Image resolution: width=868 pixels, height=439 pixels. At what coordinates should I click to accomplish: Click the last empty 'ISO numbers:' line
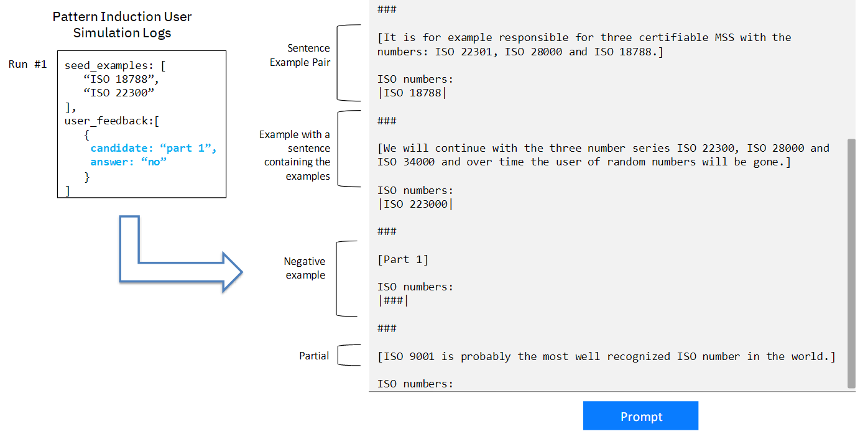415,384
